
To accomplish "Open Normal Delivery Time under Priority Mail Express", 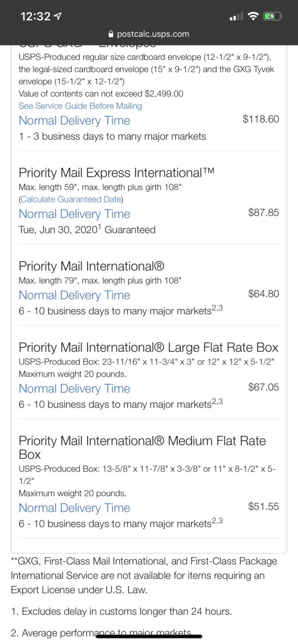I will [74, 214].
